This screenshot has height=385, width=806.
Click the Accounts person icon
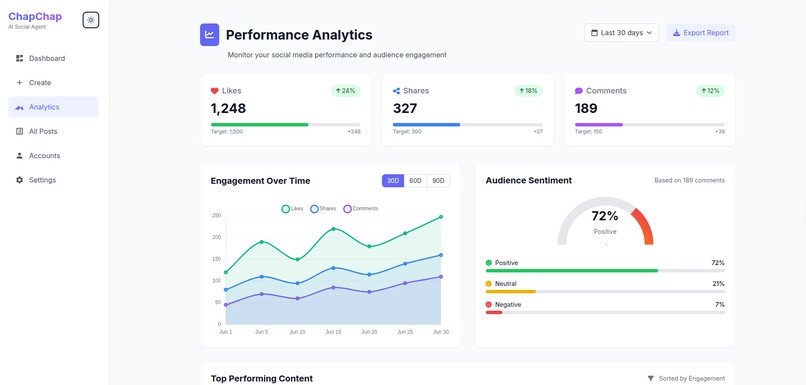20,155
